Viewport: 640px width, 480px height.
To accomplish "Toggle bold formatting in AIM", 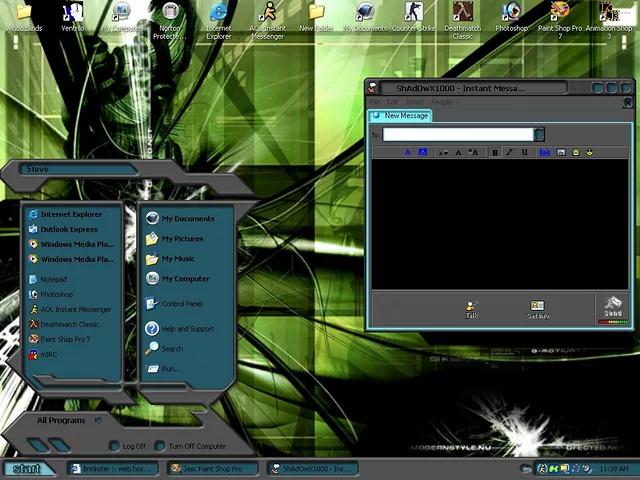I will [495, 153].
